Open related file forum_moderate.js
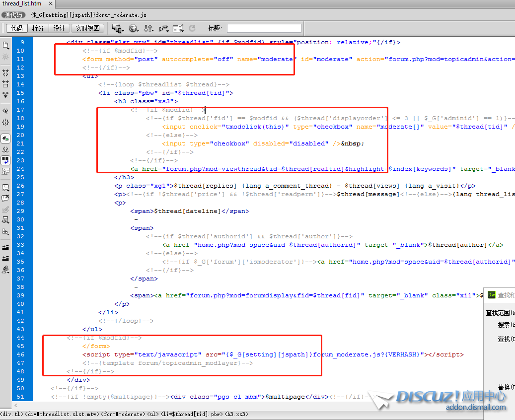Screen dimensions: 515x420 (x=89, y=15)
